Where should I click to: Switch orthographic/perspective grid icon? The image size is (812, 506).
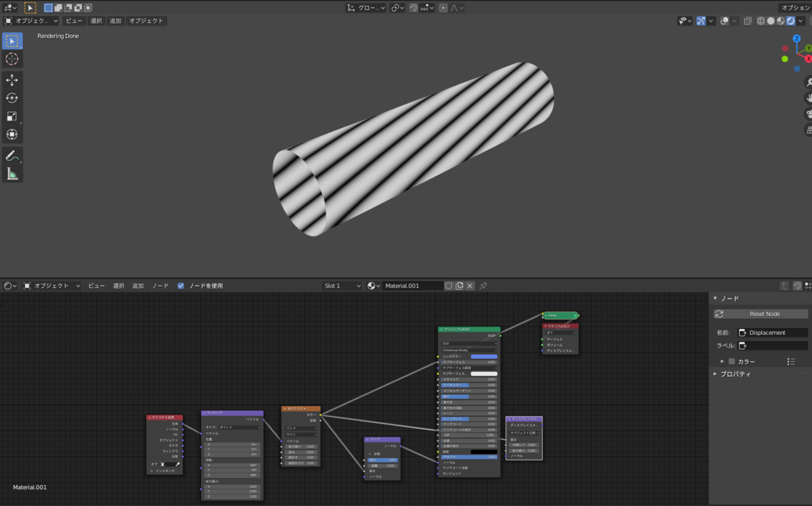(808, 130)
